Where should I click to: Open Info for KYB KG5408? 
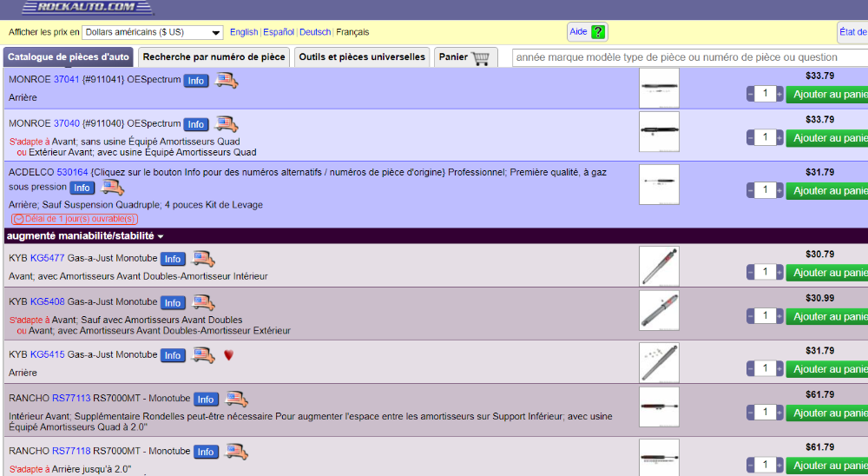click(x=173, y=302)
